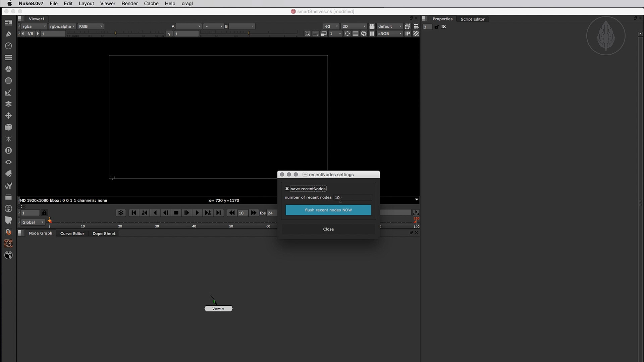This screenshot has width=644, height=362.
Task: Open the Draw nodes toolbar icon
Action: tap(8, 34)
